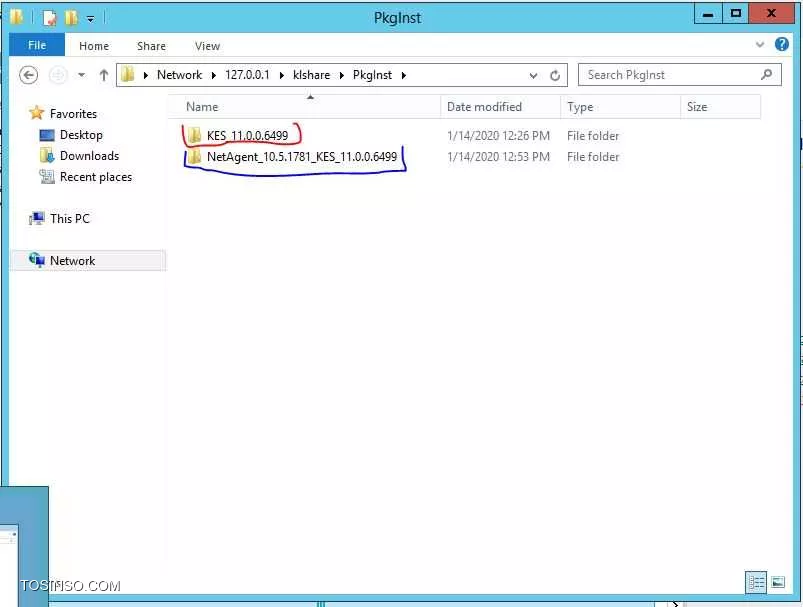Refresh the PkgInst folder view

tap(555, 76)
